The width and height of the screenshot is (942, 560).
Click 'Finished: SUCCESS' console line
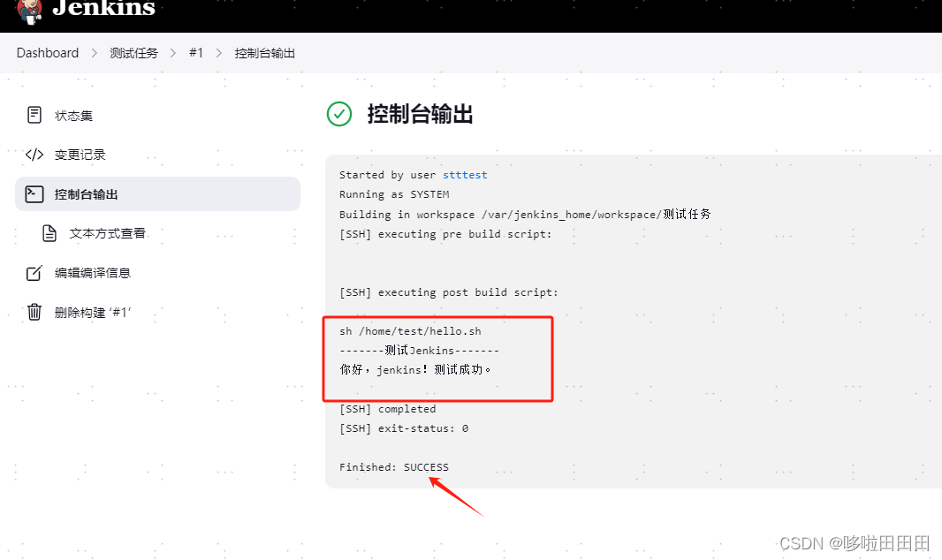[394, 467]
